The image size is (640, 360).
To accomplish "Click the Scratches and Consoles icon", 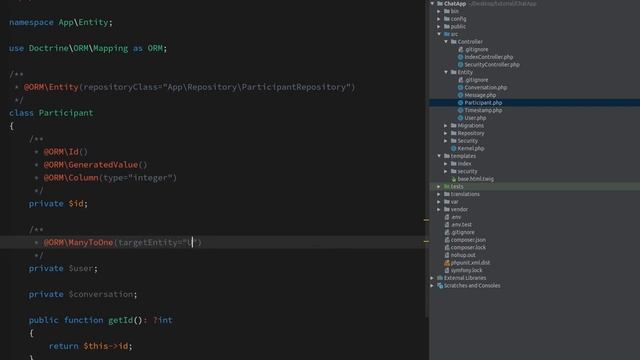I will (440, 286).
